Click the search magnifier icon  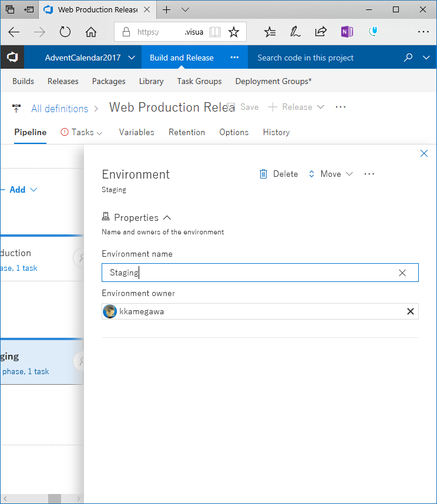pyautogui.click(x=408, y=58)
